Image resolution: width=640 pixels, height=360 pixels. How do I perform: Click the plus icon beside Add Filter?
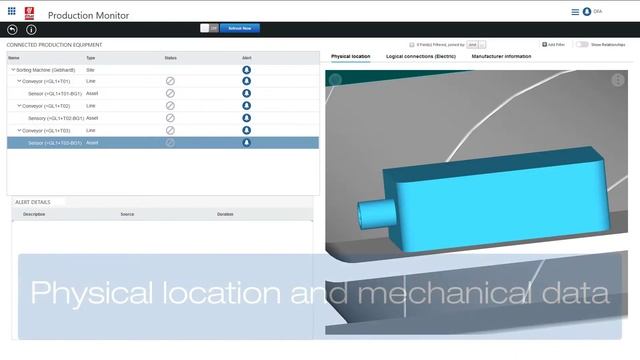pos(544,44)
